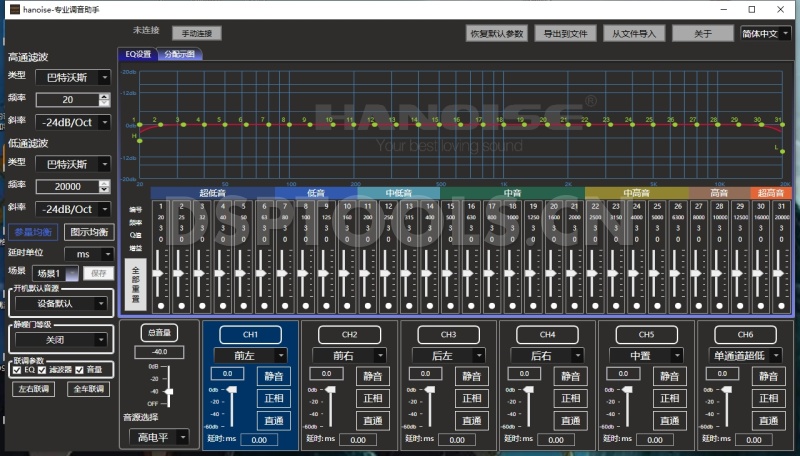Open the 简体中文 language dropdown
The image size is (800, 456).
pos(765,33)
